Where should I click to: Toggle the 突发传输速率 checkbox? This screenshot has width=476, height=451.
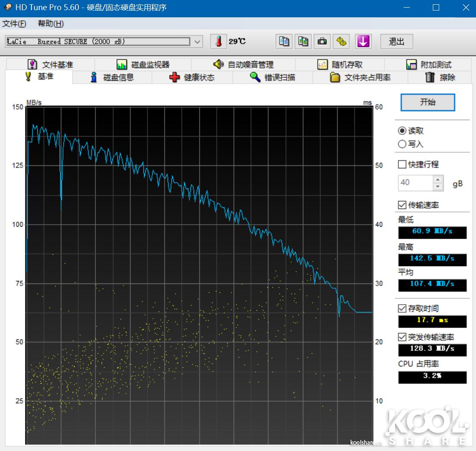tap(402, 337)
